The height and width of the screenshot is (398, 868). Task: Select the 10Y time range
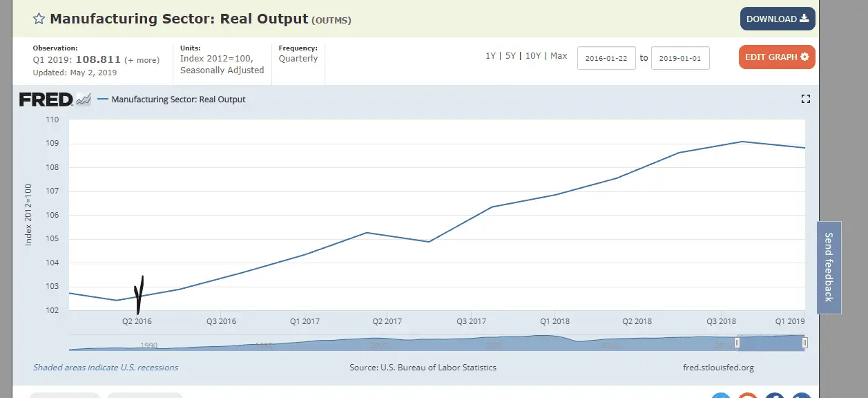[x=532, y=56]
